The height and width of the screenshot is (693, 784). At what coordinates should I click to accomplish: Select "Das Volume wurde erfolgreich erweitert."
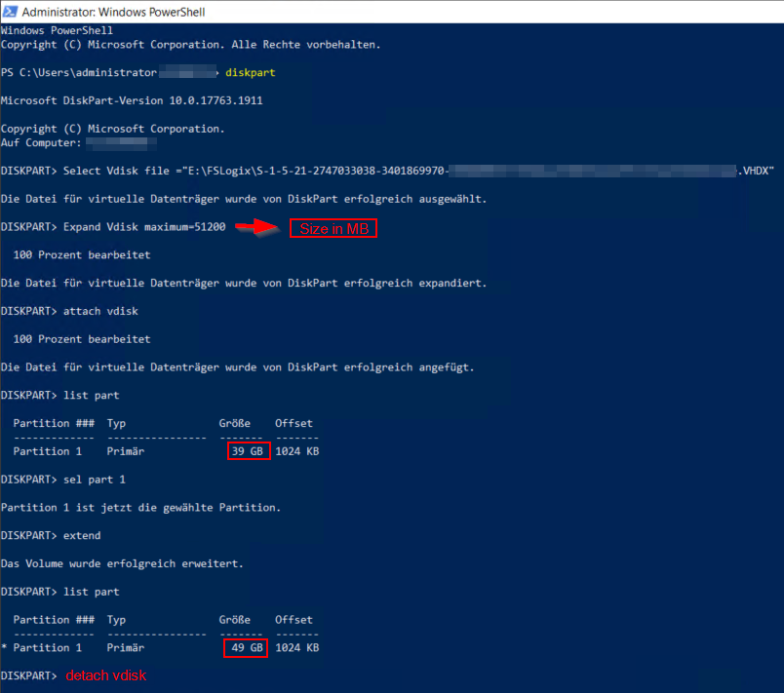pos(122,563)
